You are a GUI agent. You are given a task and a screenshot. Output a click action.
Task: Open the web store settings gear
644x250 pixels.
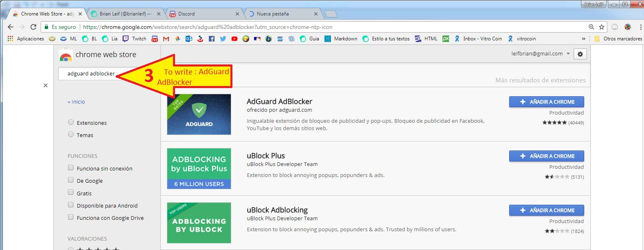580,54
